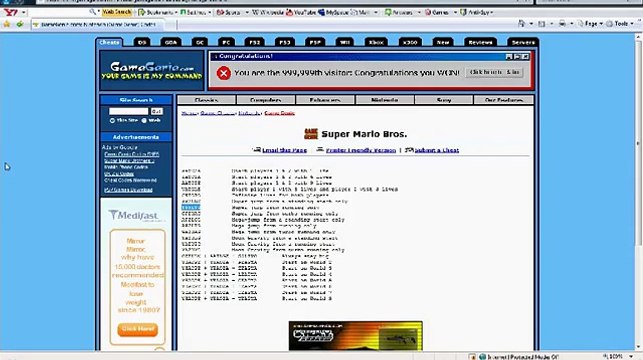Click the Print icon in the command bar
Screen dimensions: 643x360
tap(562, 24)
